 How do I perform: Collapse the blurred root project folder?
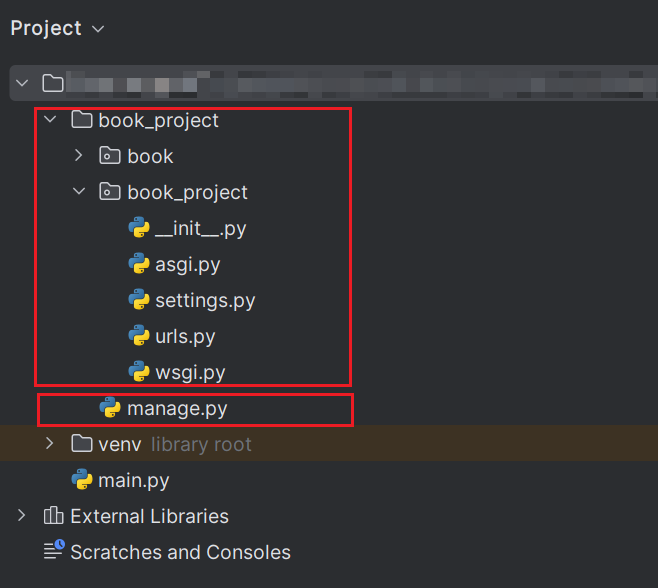coord(22,83)
